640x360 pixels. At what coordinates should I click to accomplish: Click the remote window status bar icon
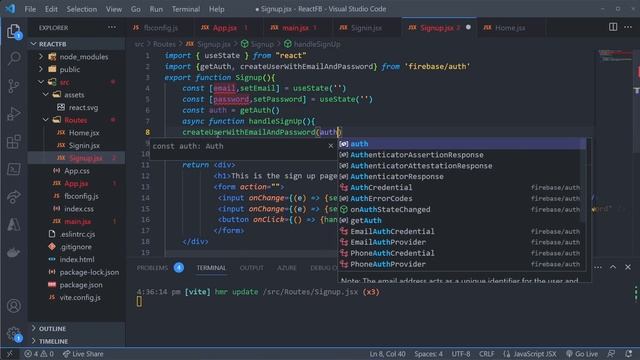point(10,354)
